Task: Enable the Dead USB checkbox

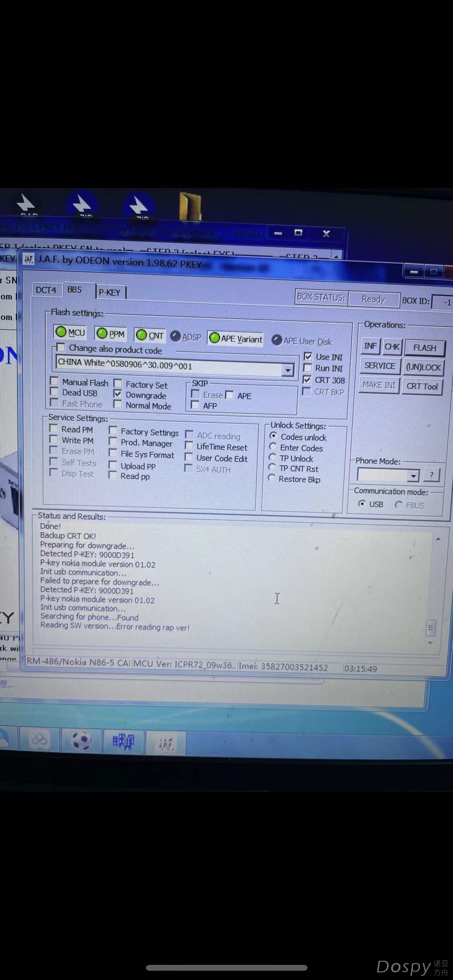Action: (x=55, y=392)
